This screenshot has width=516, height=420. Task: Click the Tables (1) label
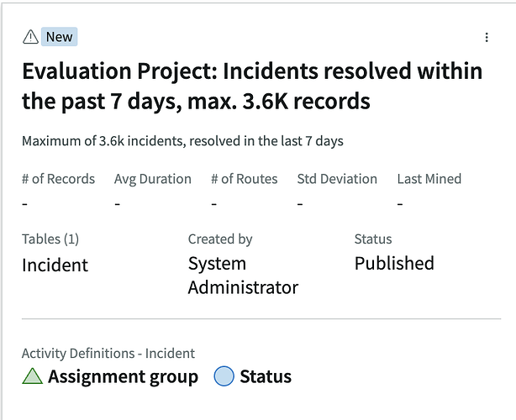pyautogui.click(x=50, y=239)
